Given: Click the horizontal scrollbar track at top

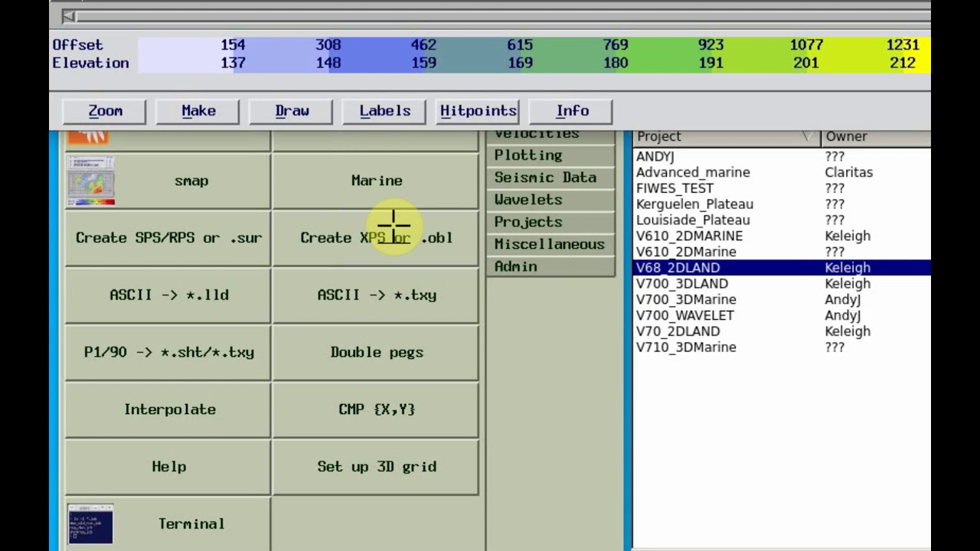Looking at the screenshot, I should 498,16.
